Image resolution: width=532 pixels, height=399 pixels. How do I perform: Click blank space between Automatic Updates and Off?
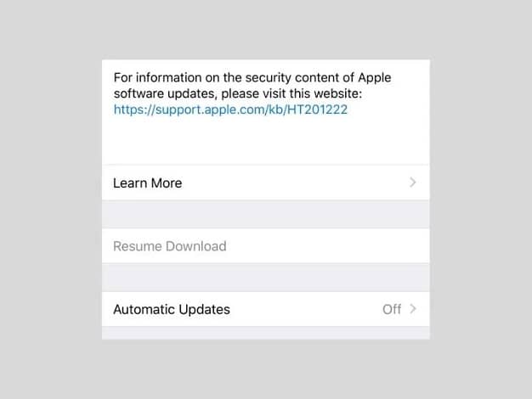pyautogui.click(x=305, y=309)
